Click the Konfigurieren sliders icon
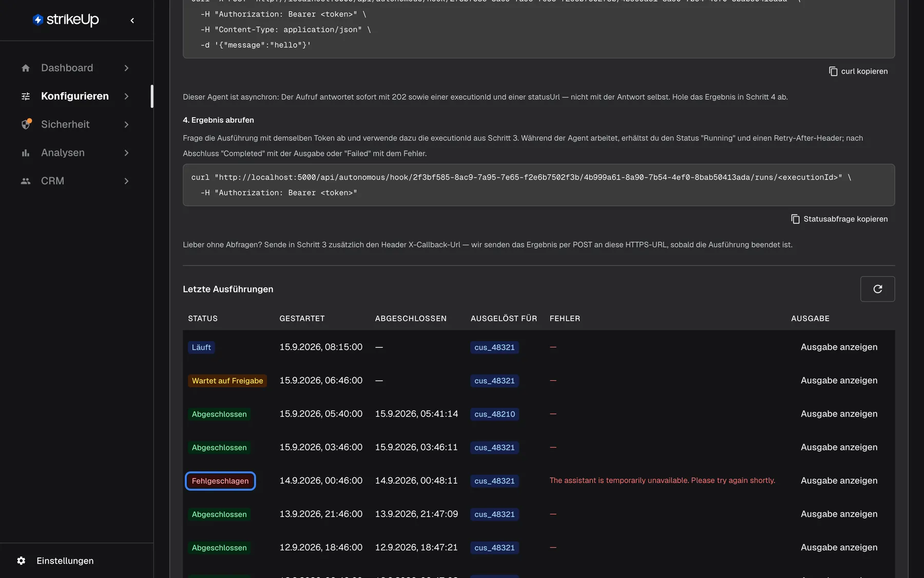924x578 pixels. click(x=26, y=96)
